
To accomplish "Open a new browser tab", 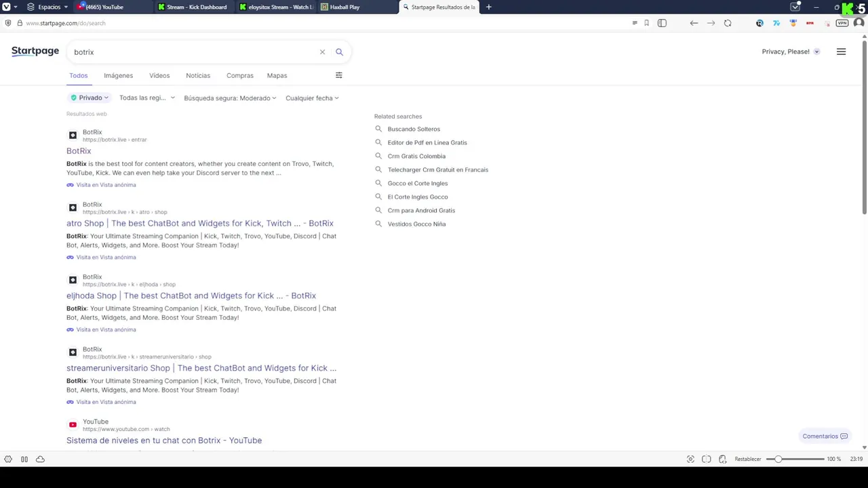I will coord(488,7).
